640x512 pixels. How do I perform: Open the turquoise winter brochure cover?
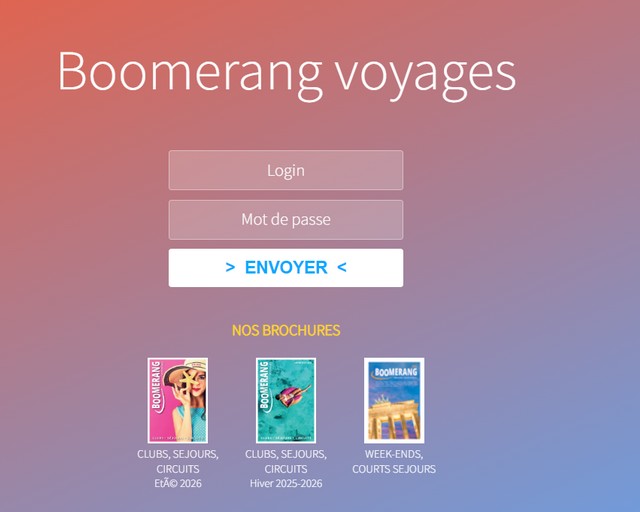click(286, 401)
